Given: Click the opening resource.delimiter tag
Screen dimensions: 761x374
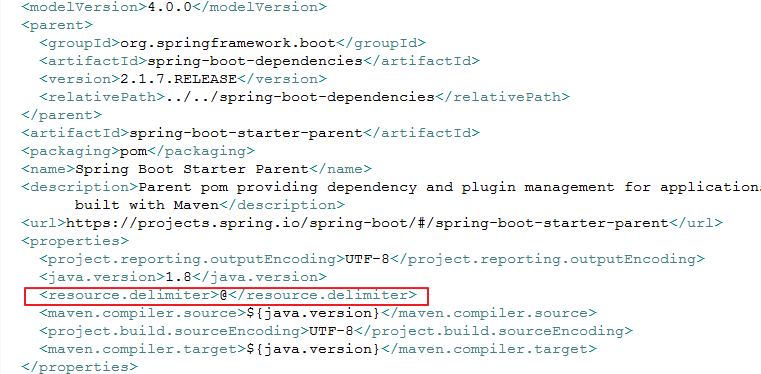Looking at the screenshot, I should point(129,294).
